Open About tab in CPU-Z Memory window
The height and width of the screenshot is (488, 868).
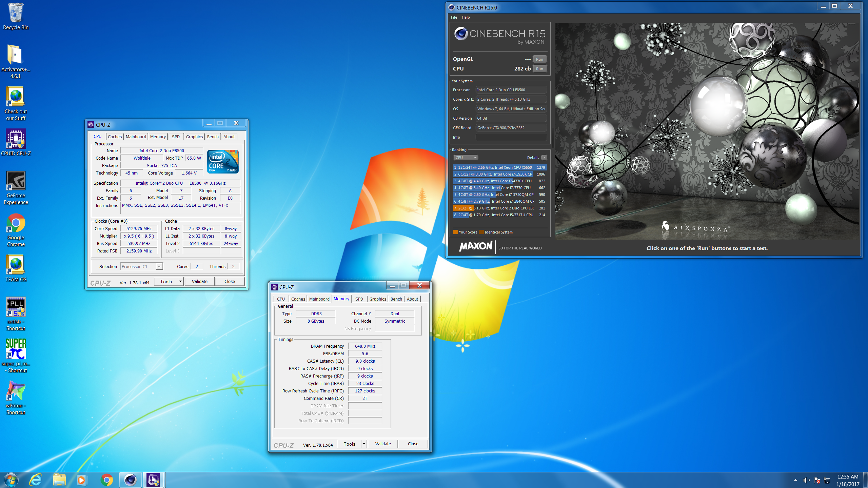(412, 299)
